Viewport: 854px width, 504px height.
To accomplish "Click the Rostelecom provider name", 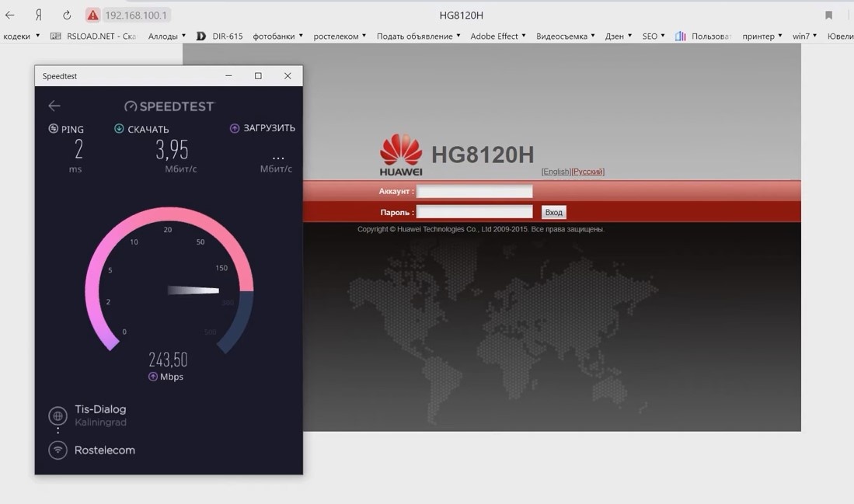I will (105, 450).
